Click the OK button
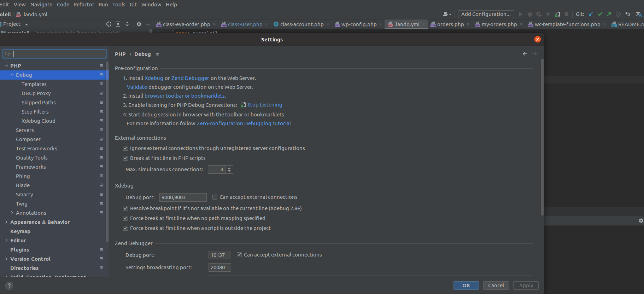644x294 pixels. pyautogui.click(x=466, y=286)
